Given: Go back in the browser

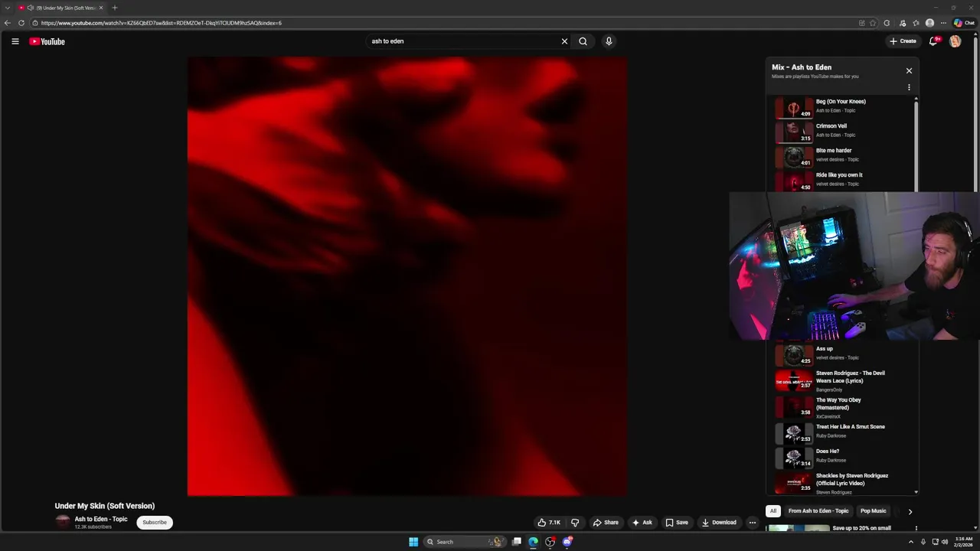Looking at the screenshot, I should click(8, 23).
